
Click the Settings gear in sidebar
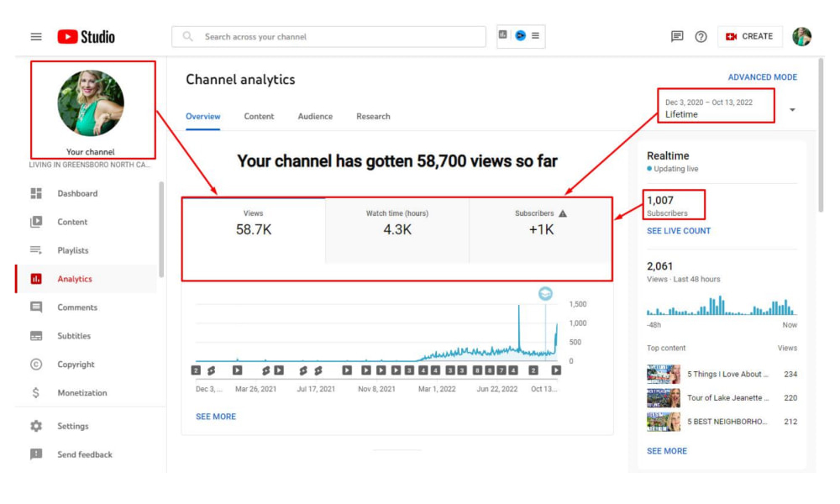point(36,426)
